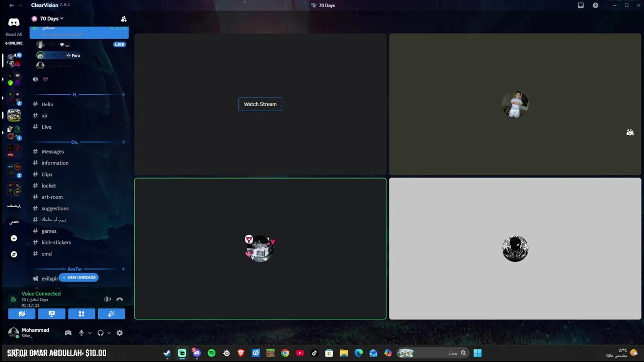This screenshot has height=362, width=644.
Task: Open the activities launcher button
Action: 82,314
